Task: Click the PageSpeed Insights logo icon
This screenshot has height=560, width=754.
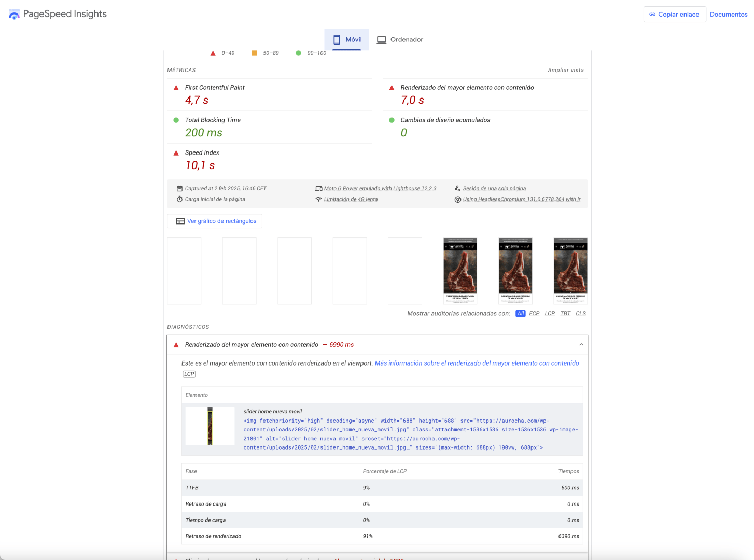Action: (x=14, y=14)
